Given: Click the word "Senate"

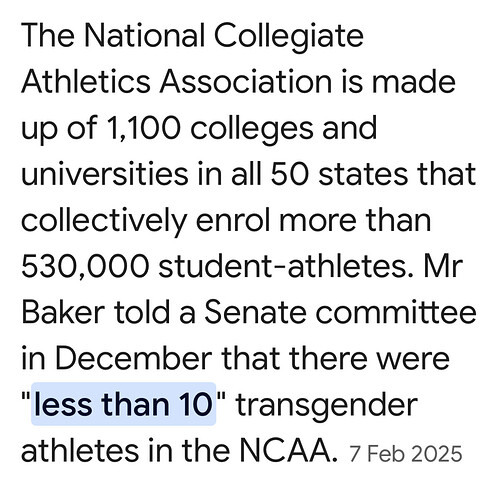Looking at the screenshot, I should [x=255, y=312].
